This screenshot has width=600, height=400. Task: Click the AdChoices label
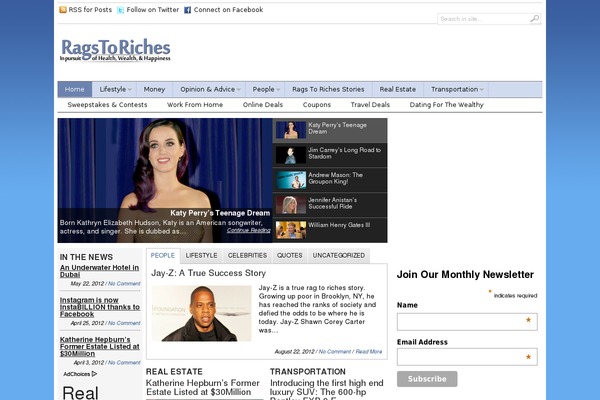[x=77, y=374]
